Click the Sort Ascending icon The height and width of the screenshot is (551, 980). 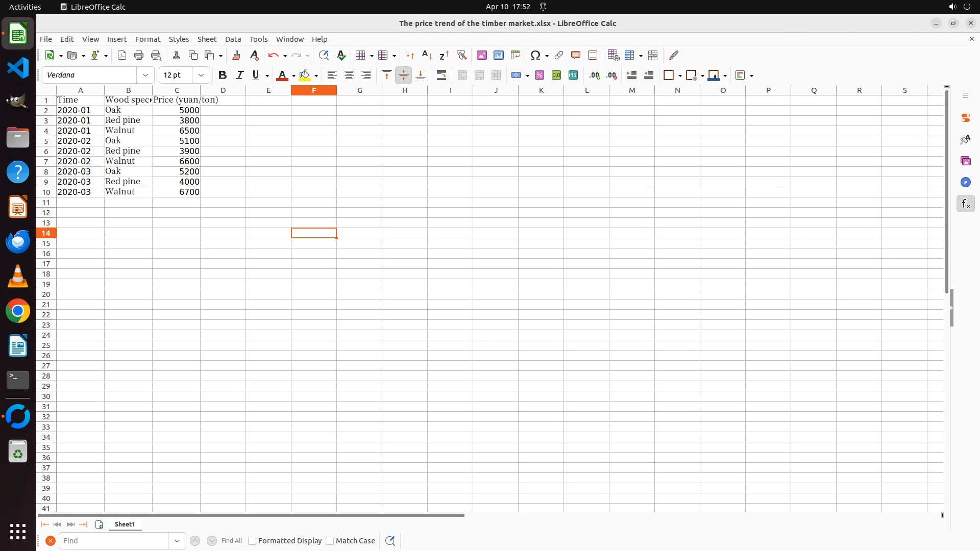click(x=427, y=55)
